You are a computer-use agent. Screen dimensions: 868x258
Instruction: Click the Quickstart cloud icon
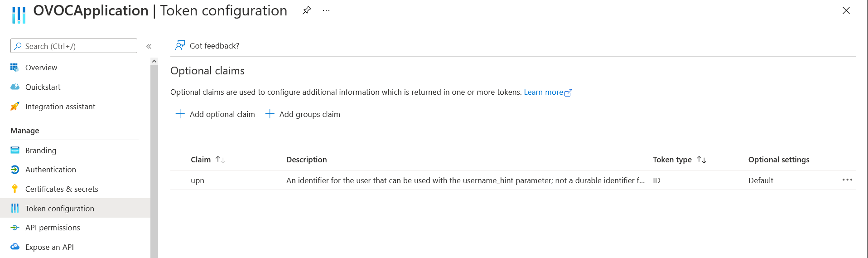click(14, 87)
